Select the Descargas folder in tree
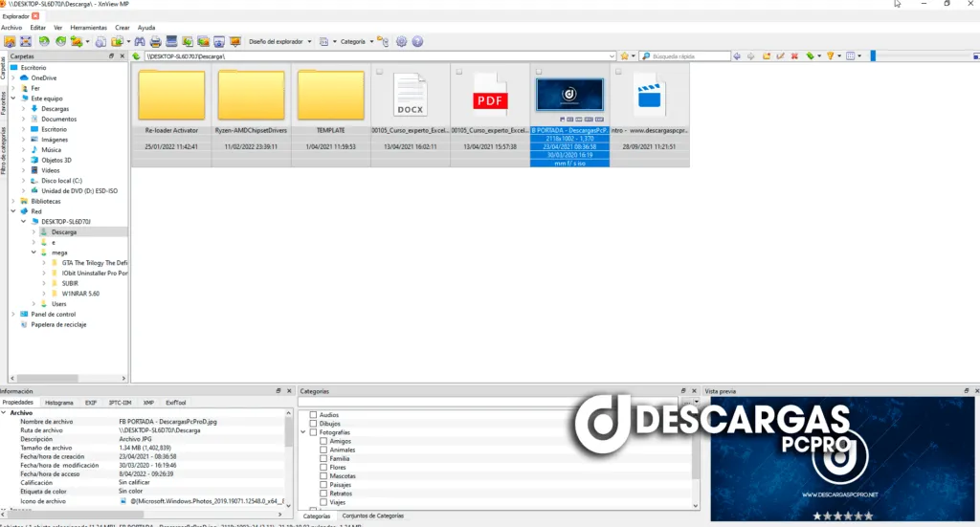 [x=55, y=108]
